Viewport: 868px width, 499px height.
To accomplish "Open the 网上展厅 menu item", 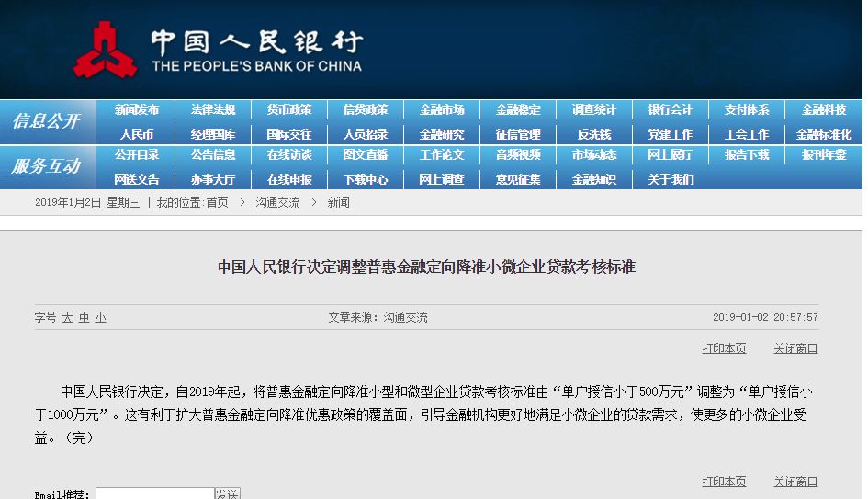I will coord(671,155).
